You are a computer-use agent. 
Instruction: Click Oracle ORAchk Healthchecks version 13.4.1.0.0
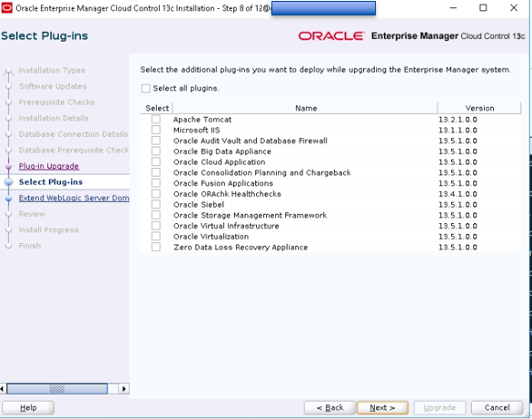pos(458,194)
